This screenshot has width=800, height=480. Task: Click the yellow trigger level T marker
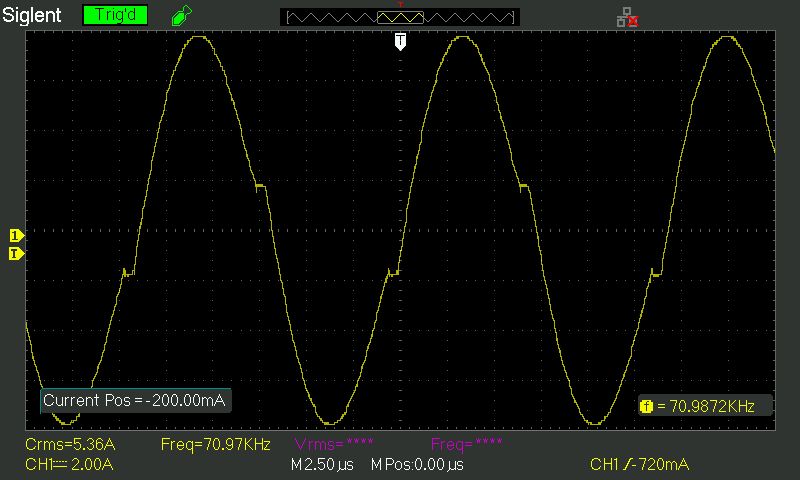click(16, 254)
